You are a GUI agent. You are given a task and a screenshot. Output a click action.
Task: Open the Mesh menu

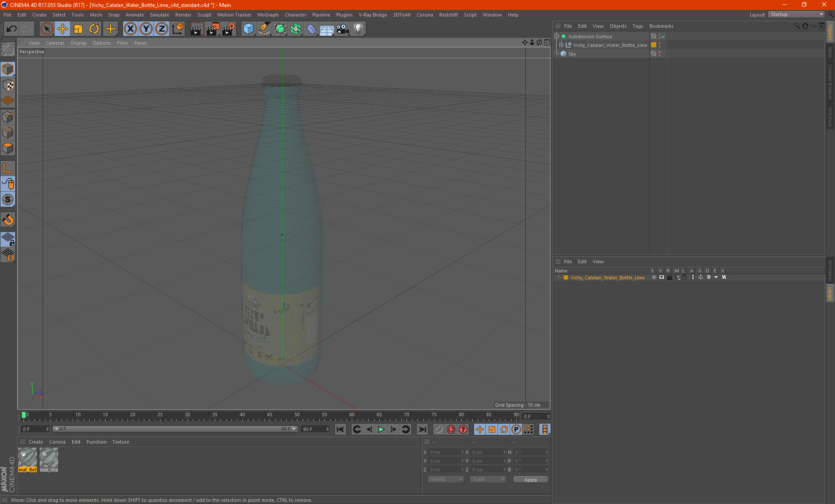(x=96, y=15)
